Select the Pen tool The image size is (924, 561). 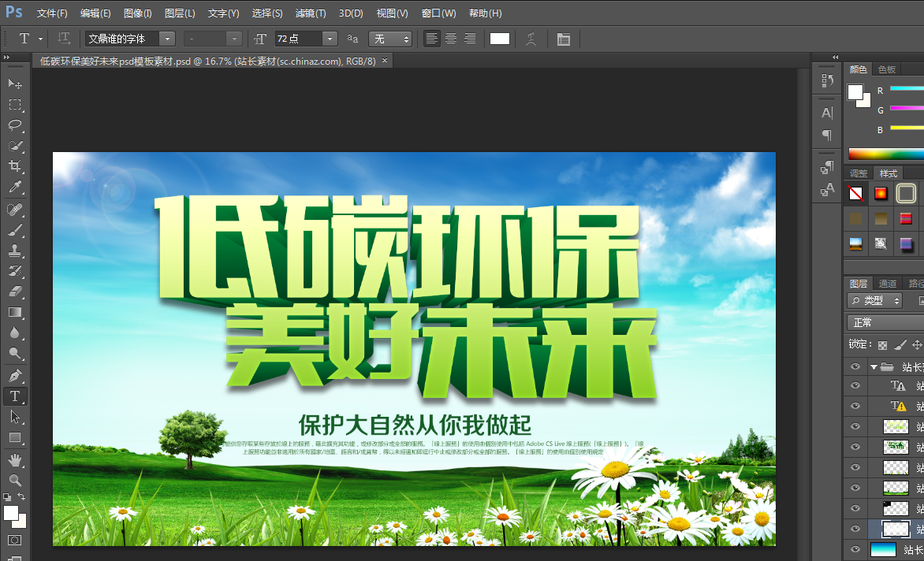[15, 376]
